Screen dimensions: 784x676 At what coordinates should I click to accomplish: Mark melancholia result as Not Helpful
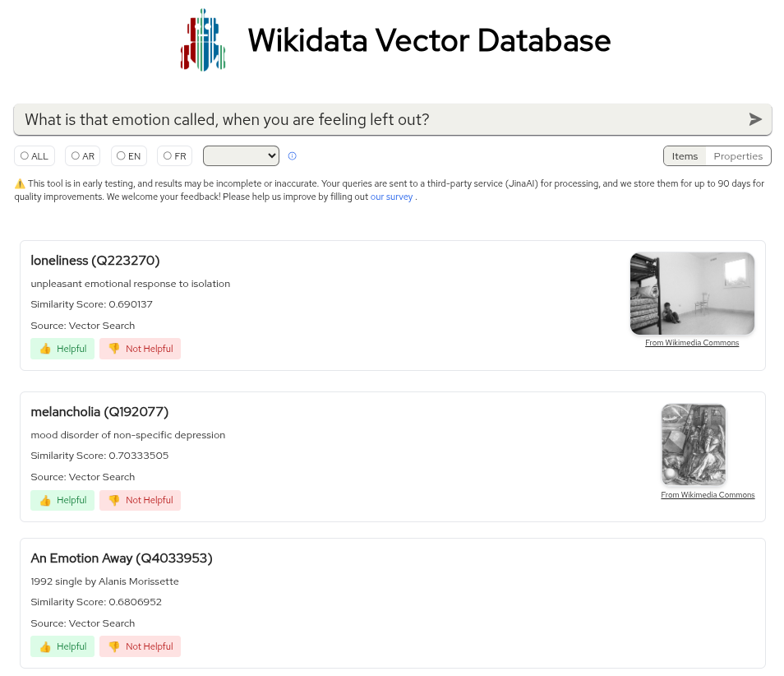[140, 500]
